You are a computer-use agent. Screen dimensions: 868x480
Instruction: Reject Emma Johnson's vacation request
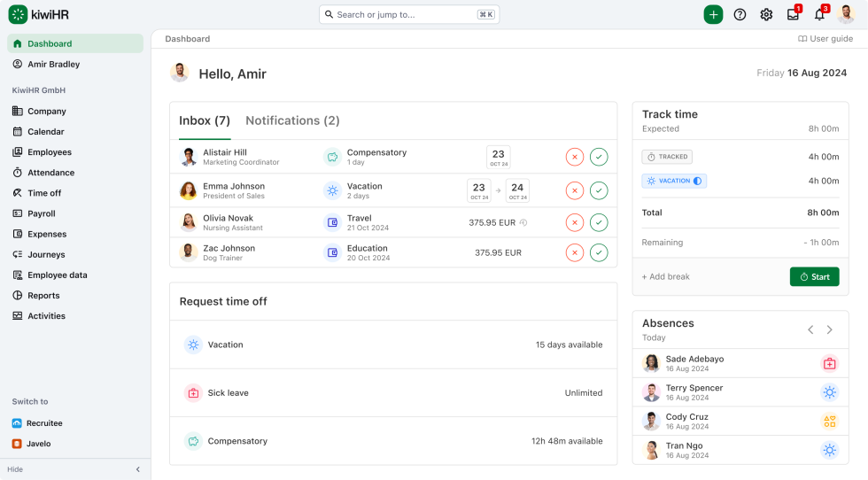point(575,190)
